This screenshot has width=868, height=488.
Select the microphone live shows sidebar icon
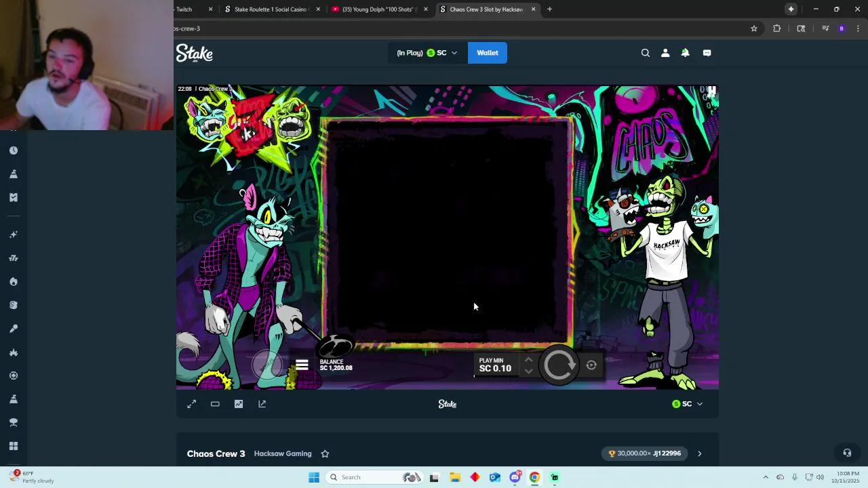(x=14, y=329)
